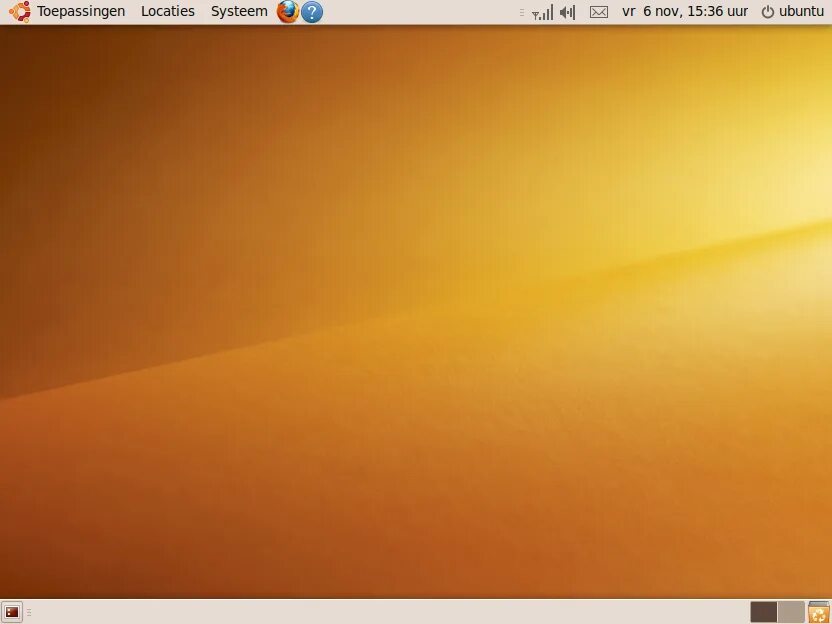Click the network signal strength indicator

tap(542, 12)
